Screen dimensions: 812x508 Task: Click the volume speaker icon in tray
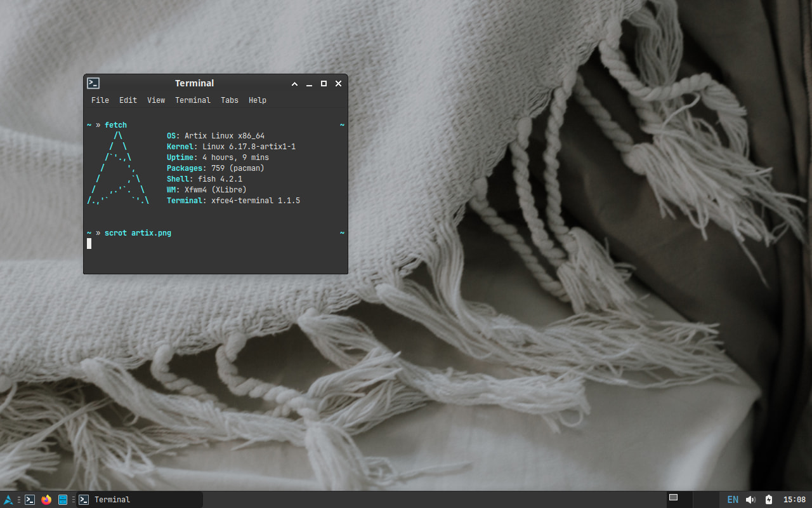[x=750, y=500]
